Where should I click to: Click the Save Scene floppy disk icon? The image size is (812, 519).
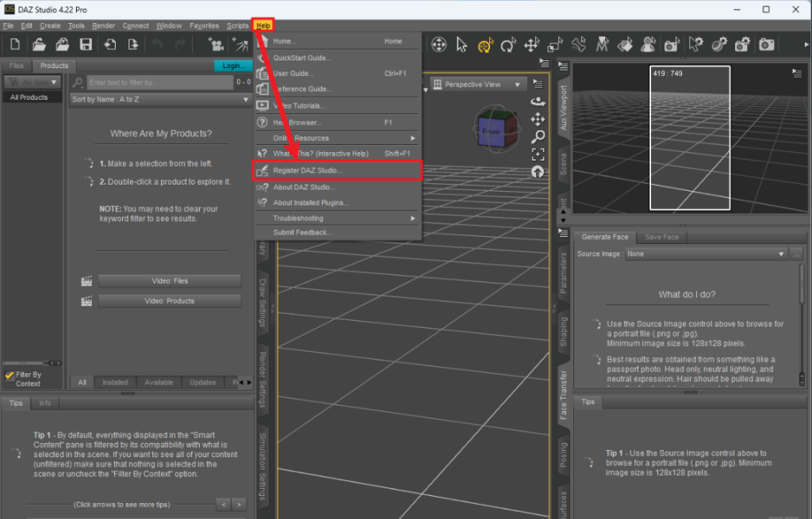86,45
